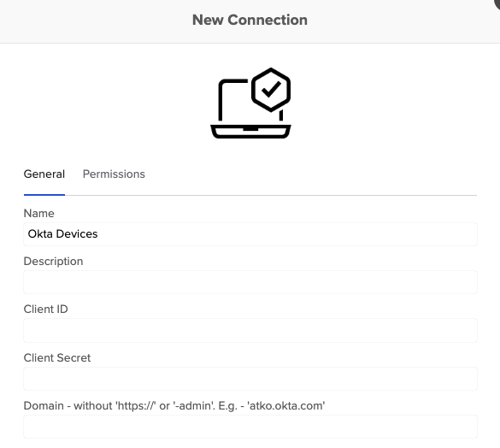Screen dimensions: 500x448
Task: Click the Name field label
Action: (x=39, y=213)
